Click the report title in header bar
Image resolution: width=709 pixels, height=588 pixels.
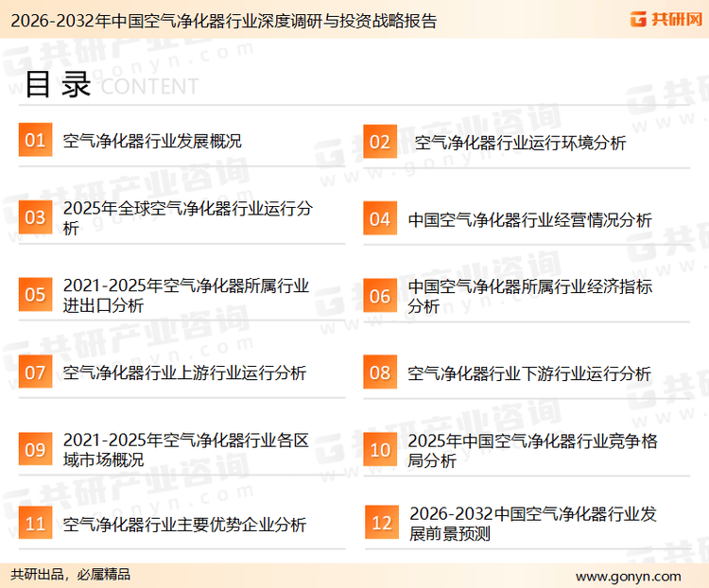click(x=219, y=21)
